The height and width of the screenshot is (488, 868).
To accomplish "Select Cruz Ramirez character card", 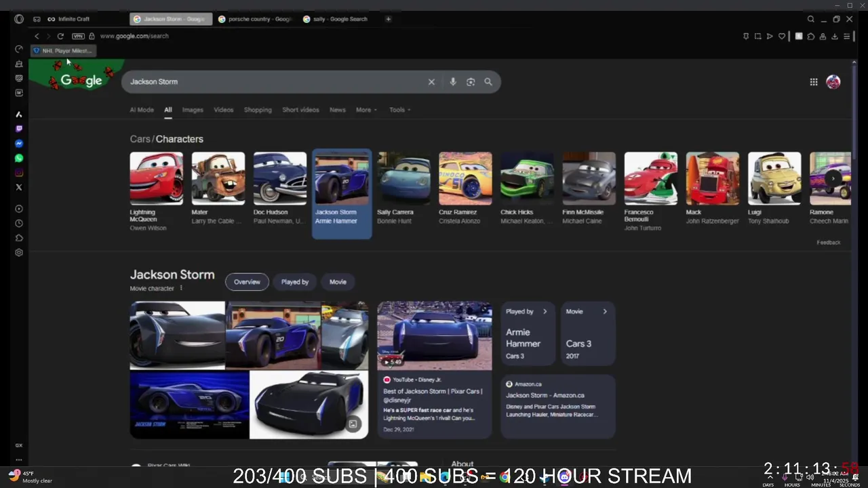I will tap(465, 188).
